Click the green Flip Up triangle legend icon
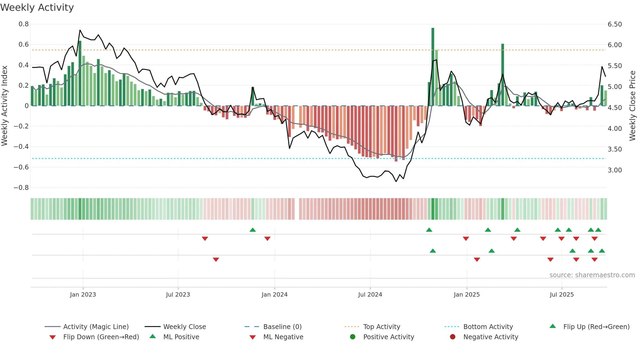 553,326
